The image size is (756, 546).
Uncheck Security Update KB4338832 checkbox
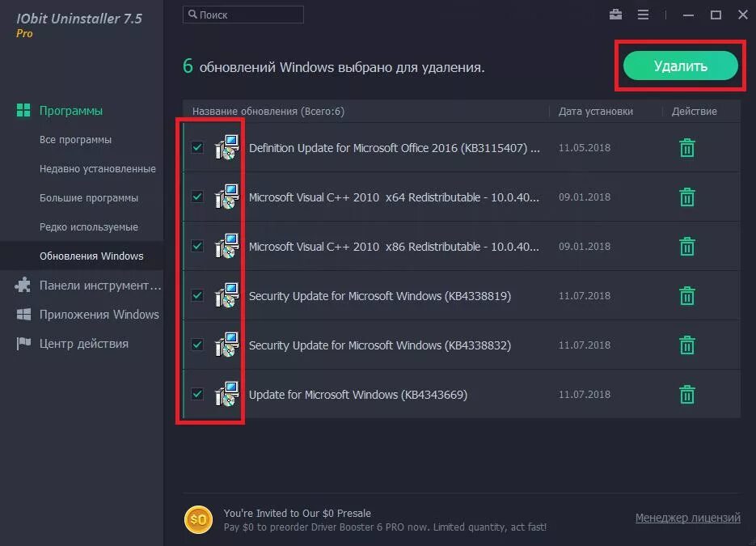point(197,345)
